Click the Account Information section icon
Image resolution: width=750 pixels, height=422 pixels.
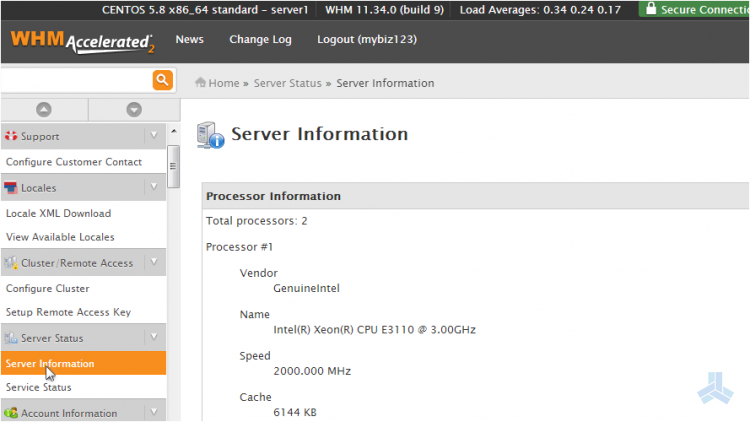pyautogui.click(x=11, y=412)
